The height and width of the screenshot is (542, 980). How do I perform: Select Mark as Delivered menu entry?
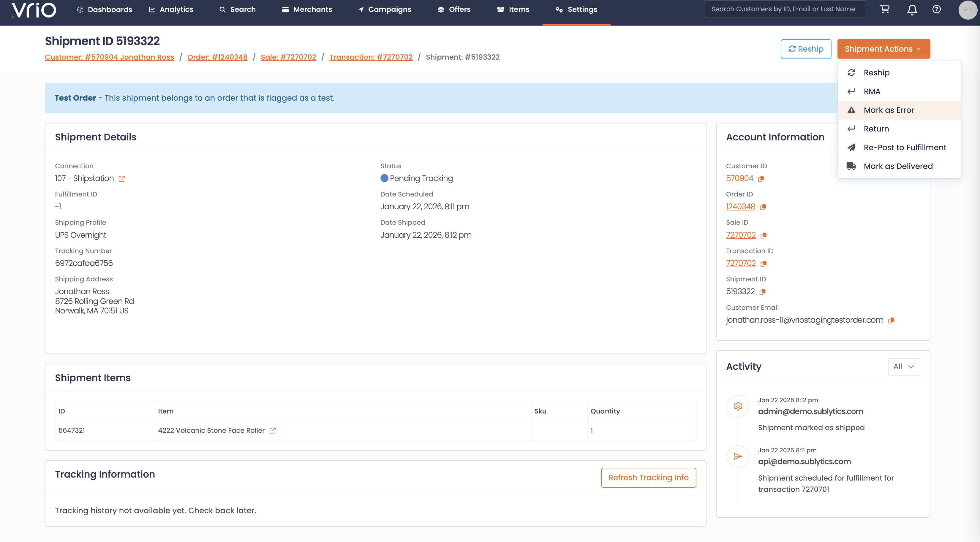pyautogui.click(x=898, y=166)
